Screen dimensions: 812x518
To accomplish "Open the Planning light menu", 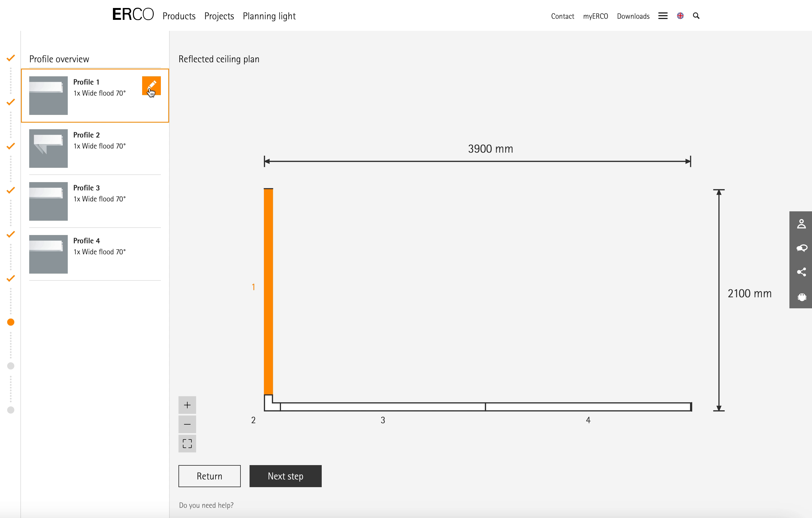I will coord(269,16).
